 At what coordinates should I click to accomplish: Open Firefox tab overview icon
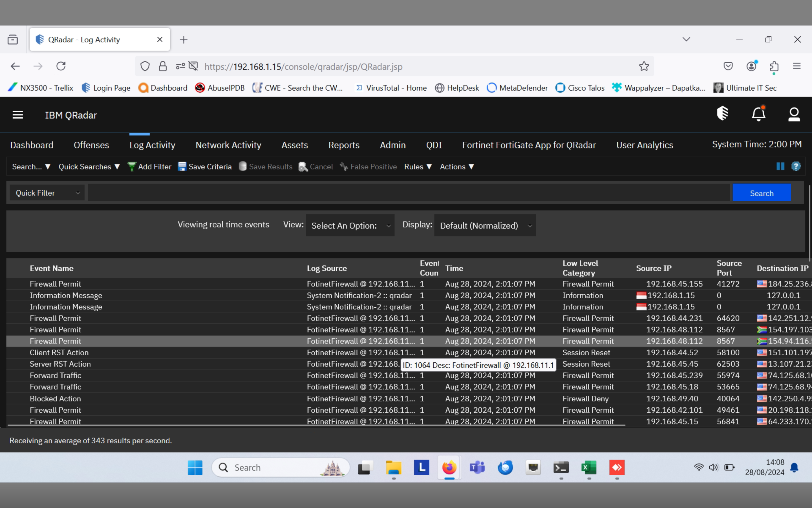13,40
